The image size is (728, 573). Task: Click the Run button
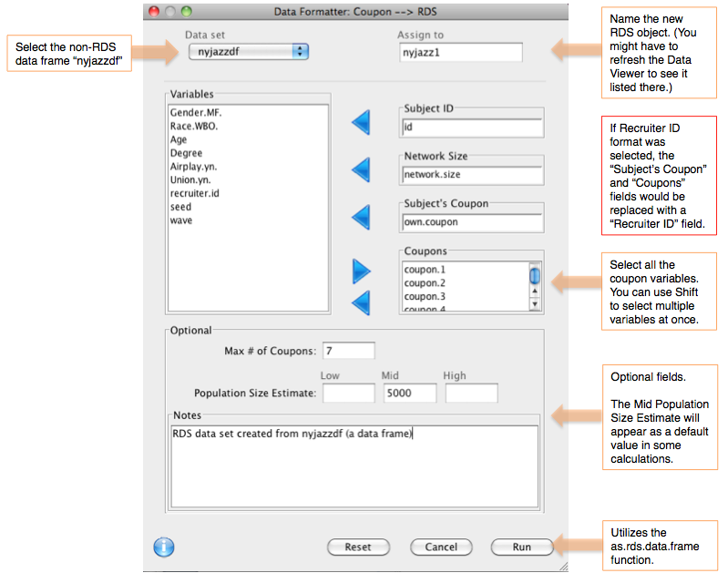(522, 547)
